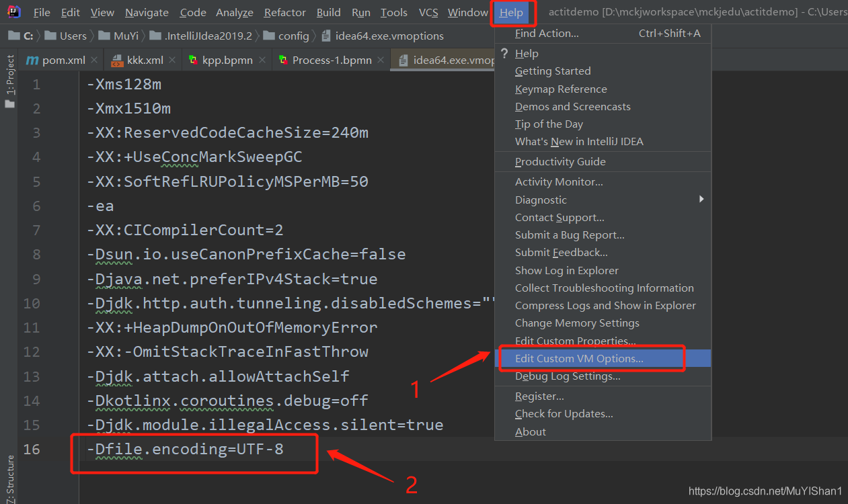Image resolution: width=848 pixels, height=504 pixels.
Task: Open the Run menu
Action: click(x=360, y=12)
